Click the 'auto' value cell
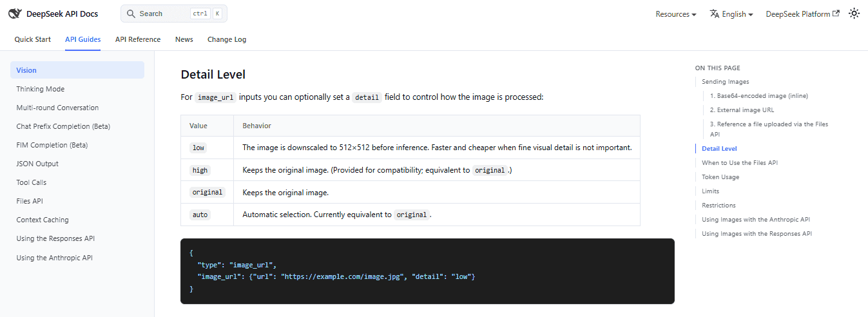Image resolution: width=868 pixels, height=317 pixels. [x=207, y=215]
